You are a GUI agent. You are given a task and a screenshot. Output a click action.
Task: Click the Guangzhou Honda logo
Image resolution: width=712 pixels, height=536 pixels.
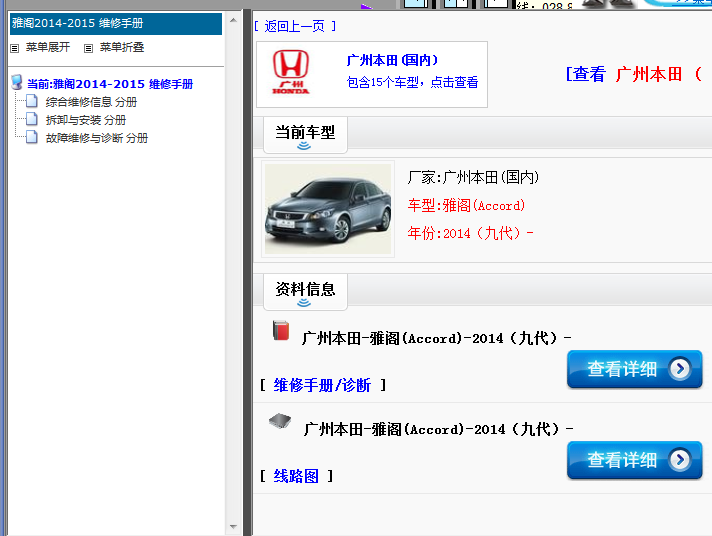click(x=291, y=72)
